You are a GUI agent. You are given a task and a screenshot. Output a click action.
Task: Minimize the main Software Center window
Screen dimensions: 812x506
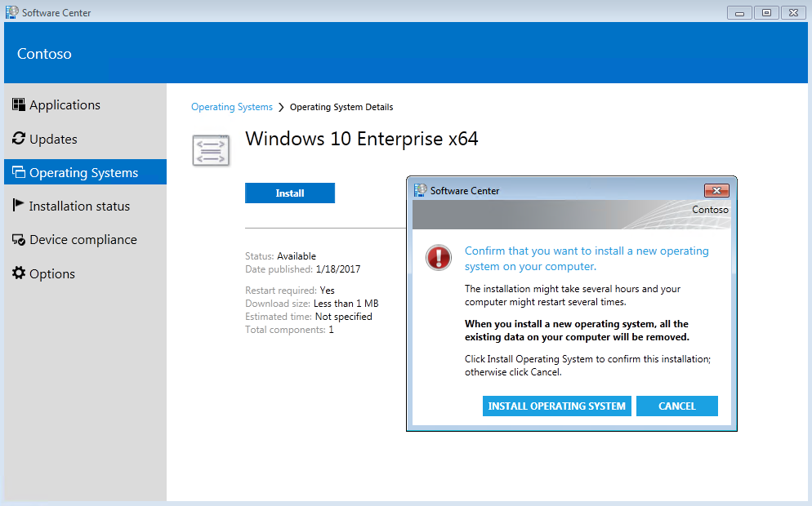coord(741,12)
